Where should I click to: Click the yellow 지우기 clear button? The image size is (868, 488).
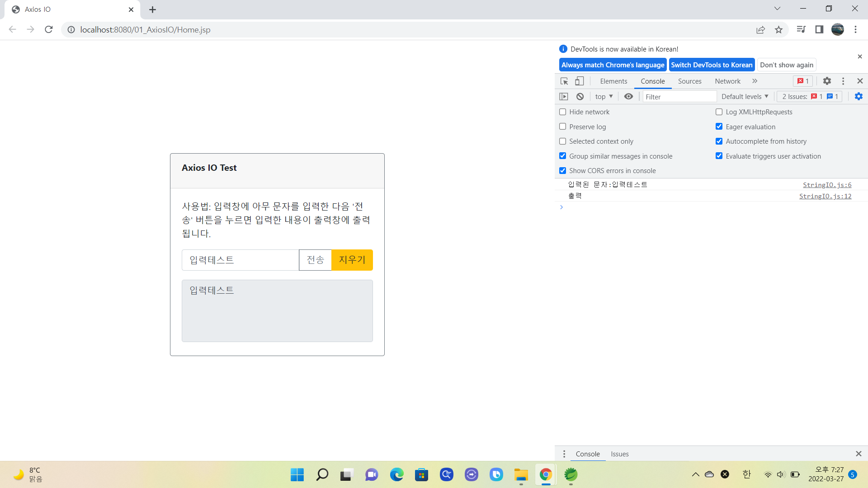coord(352,260)
